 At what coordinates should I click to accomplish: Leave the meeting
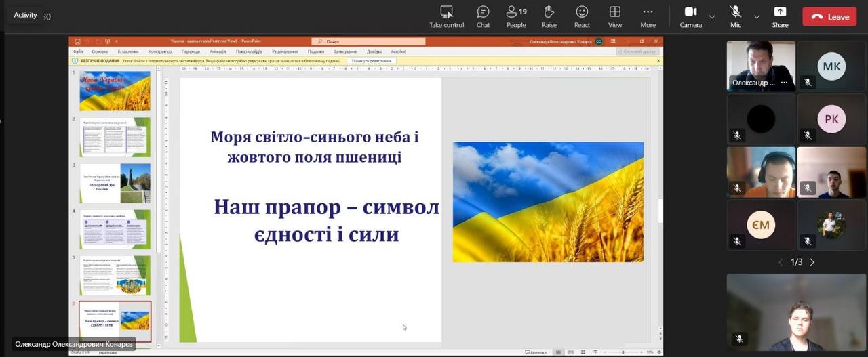[829, 17]
